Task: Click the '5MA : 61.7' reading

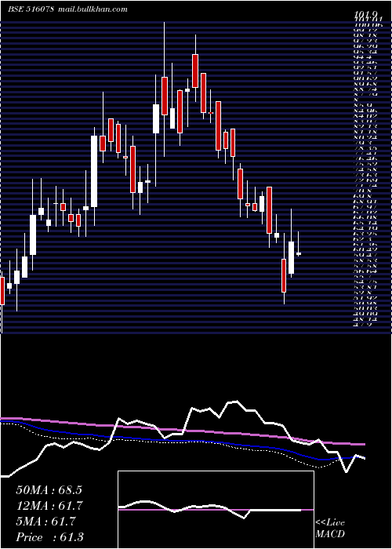Action: coord(45,522)
